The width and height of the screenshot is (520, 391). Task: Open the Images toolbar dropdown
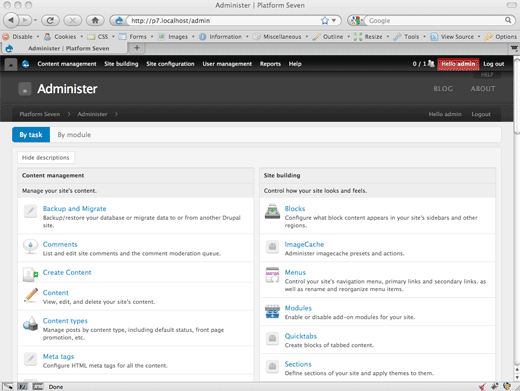[176, 36]
